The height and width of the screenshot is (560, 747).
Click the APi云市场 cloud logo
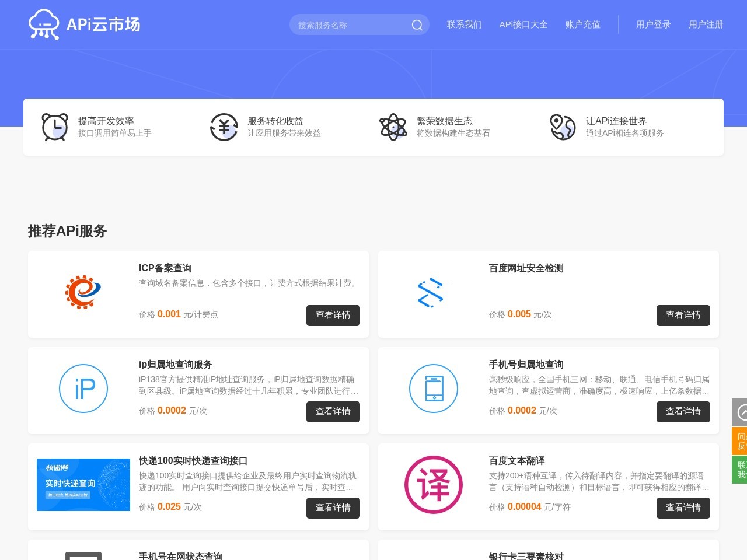85,24
